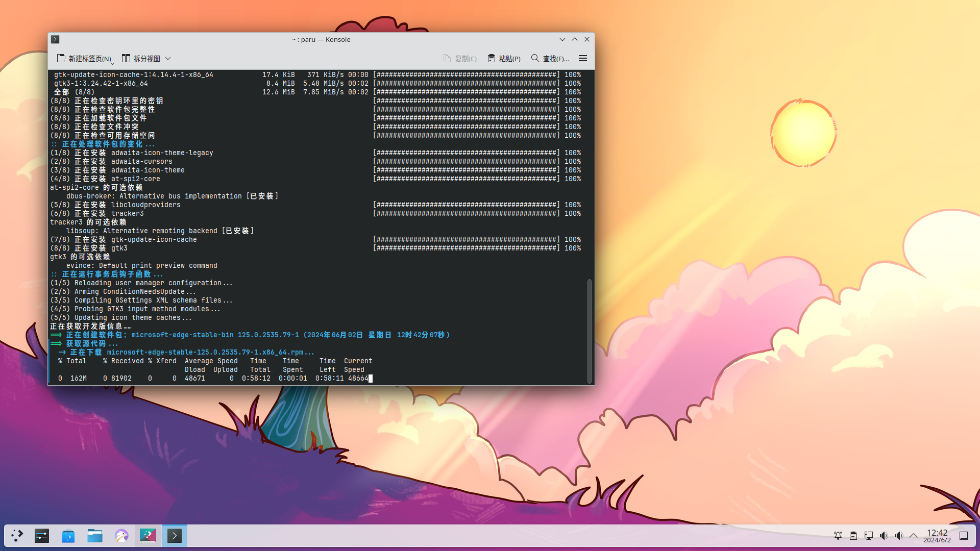Expand hidden system tray icons arrow
The height and width of the screenshot is (551, 980).
pyautogui.click(x=914, y=536)
